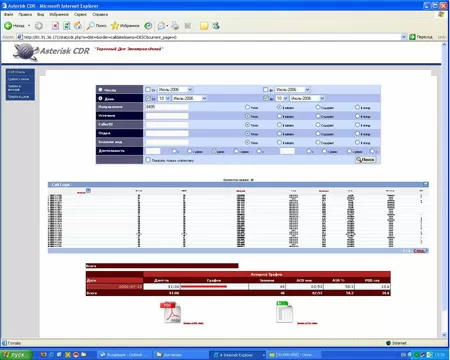Refresh the page using the green arrows icon
This screenshot has height=360, width=450.
pos(67,26)
